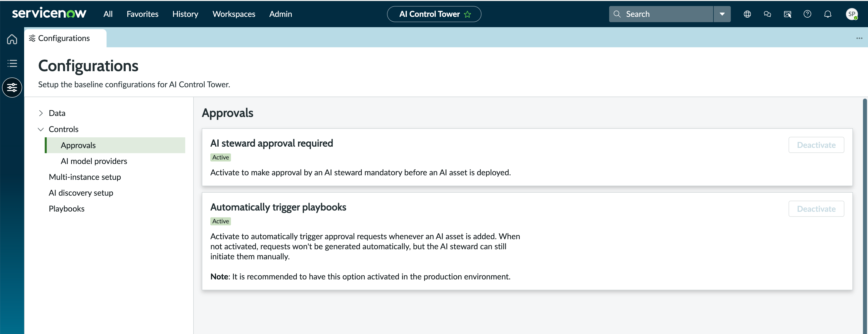Click the 'Setup the baseline configurations' subtitle
The height and width of the screenshot is (334, 868).
click(x=134, y=84)
